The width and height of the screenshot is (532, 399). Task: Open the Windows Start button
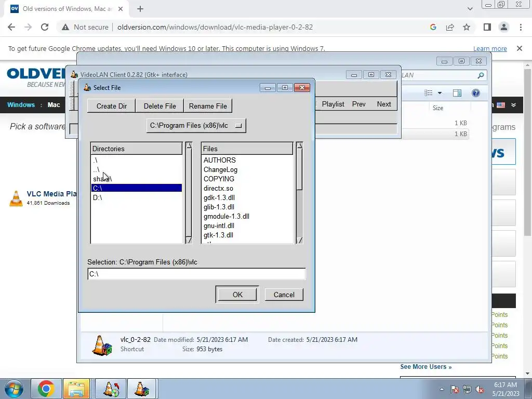click(x=14, y=389)
